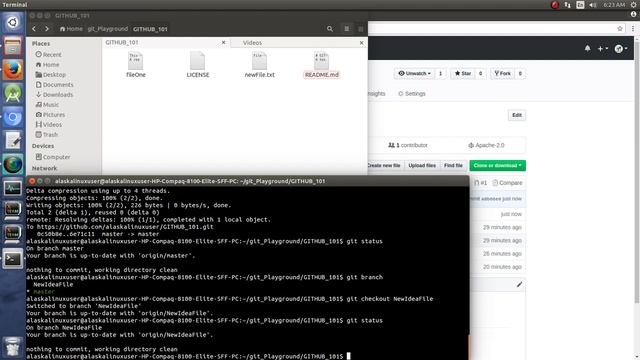This screenshot has height=360, width=640.
Task: Launch Android Studio from the dock
Action: 13,93
